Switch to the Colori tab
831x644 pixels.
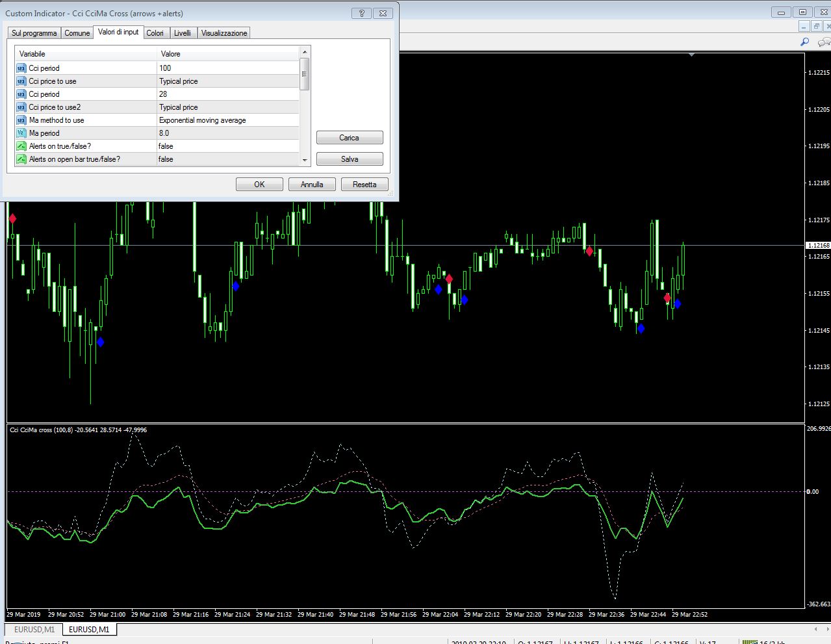pos(155,33)
